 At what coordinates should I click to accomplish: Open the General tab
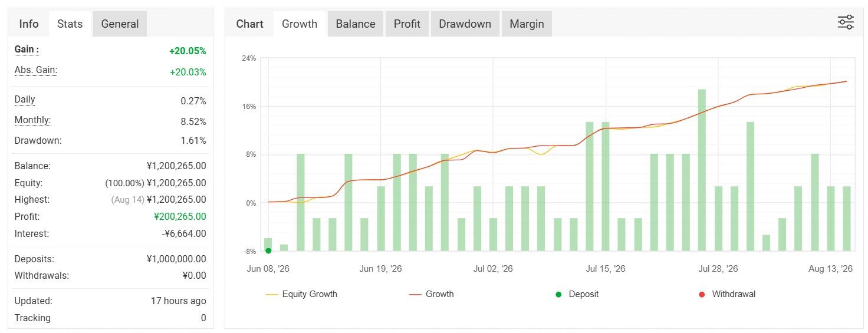coord(120,24)
